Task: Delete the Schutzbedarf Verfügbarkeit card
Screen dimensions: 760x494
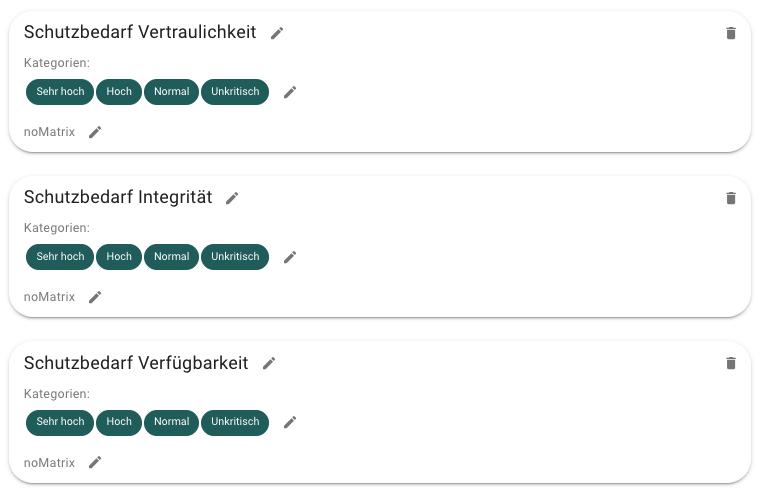Action: click(730, 363)
